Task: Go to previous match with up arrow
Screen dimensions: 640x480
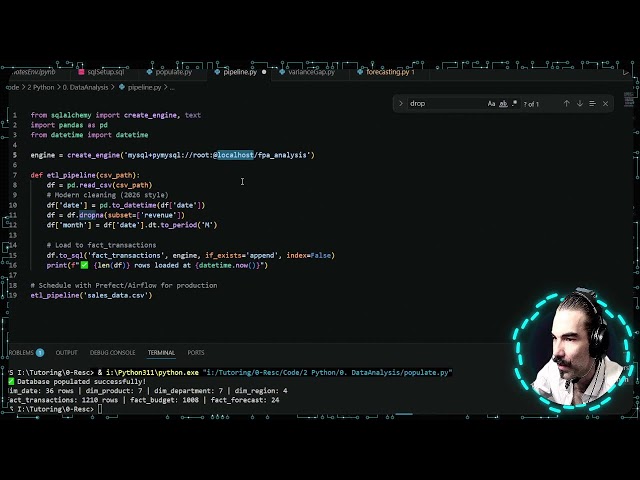Action: 567,104
